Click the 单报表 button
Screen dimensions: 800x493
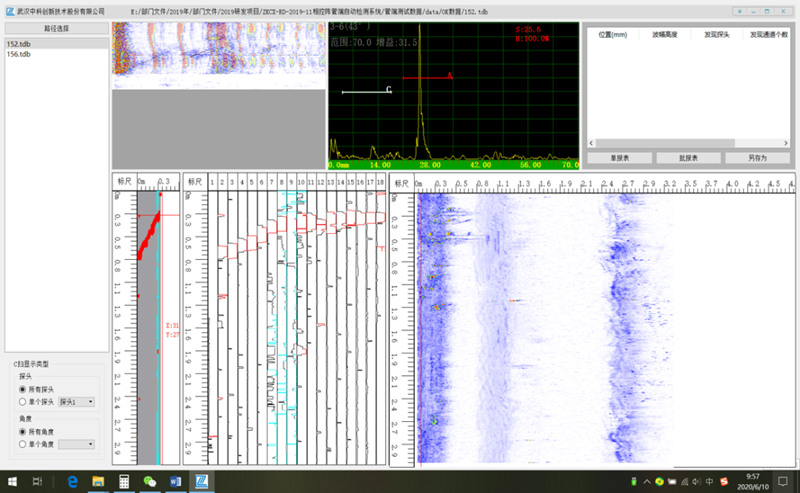pyautogui.click(x=620, y=158)
